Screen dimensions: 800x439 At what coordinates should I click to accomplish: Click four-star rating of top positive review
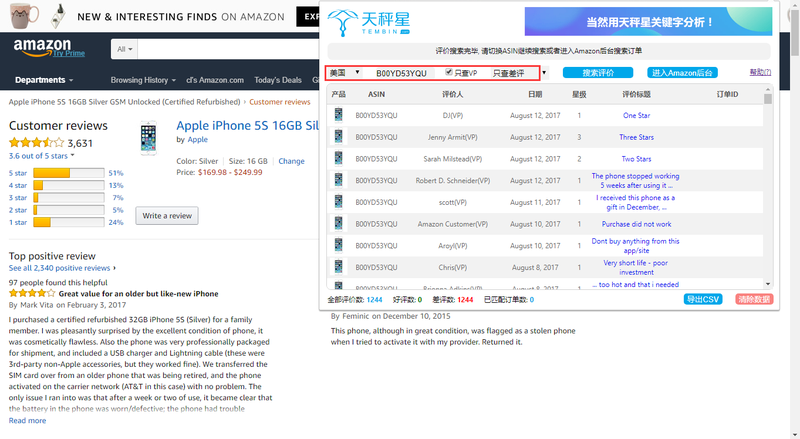(x=32, y=294)
